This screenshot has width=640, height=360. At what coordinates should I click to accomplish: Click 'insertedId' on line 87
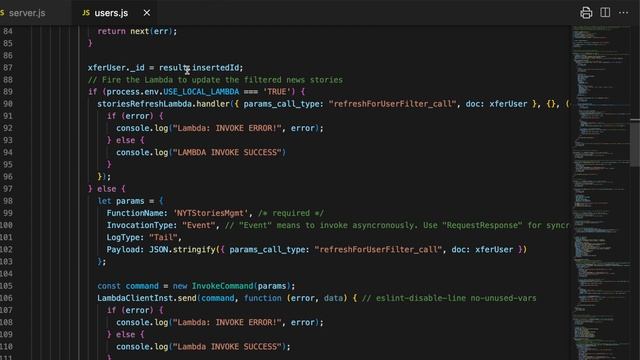click(x=216, y=68)
